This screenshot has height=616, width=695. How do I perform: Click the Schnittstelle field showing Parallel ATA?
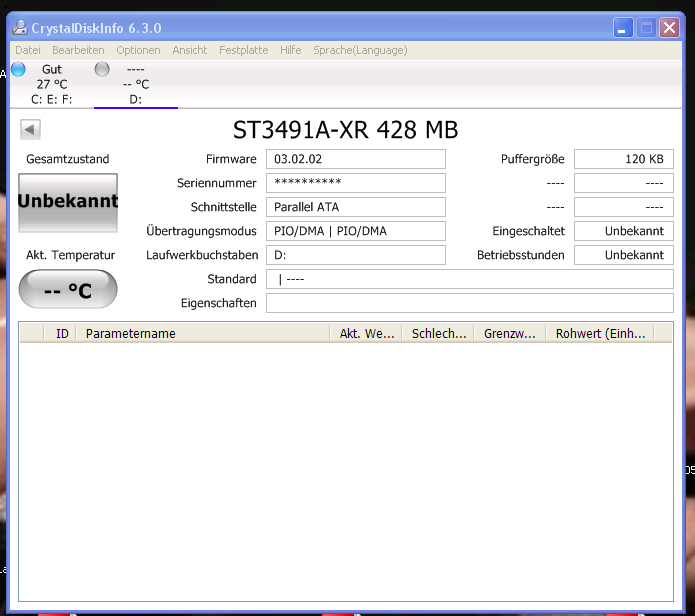[x=355, y=207]
